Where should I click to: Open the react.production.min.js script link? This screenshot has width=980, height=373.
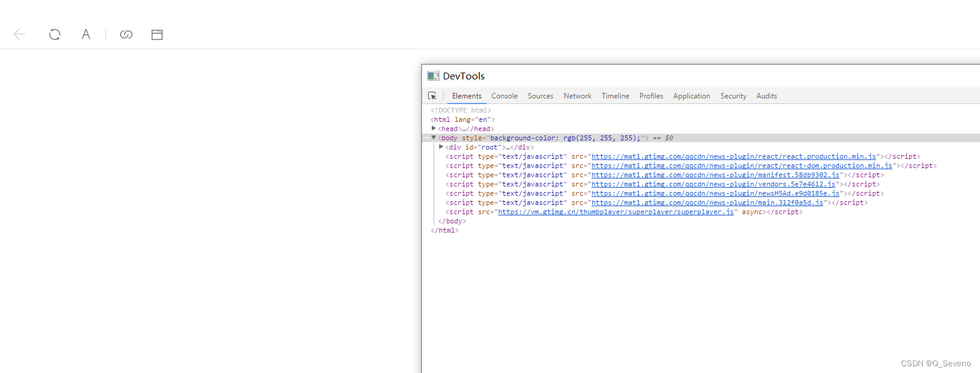point(733,157)
